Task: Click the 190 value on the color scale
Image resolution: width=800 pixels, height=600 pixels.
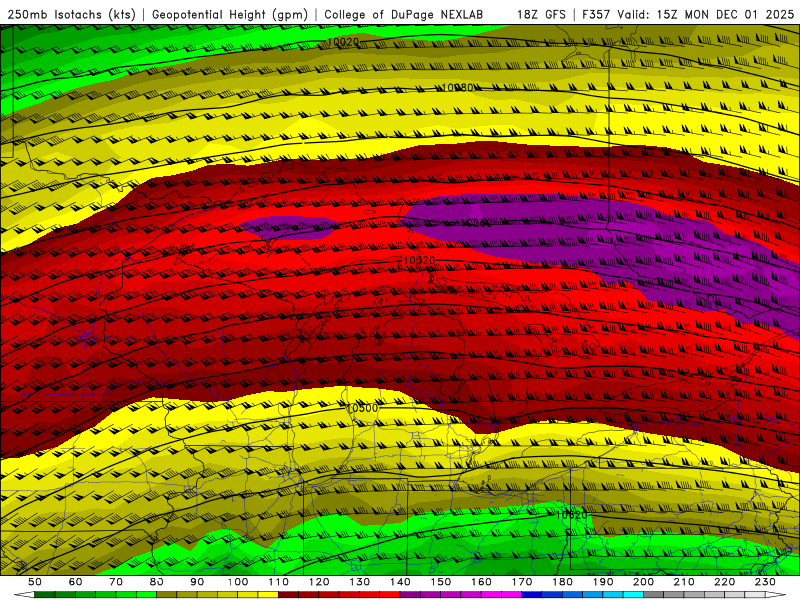Action: click(603, 582)
